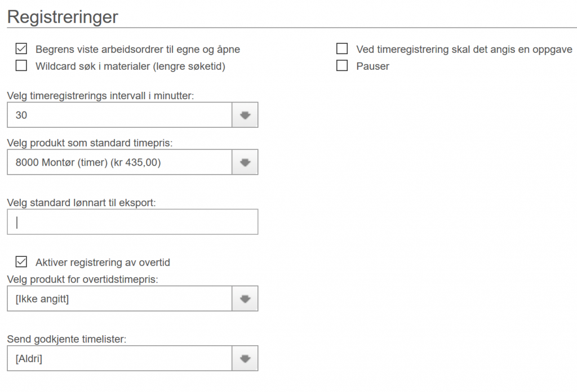
Task: Click arrow icon of overtime product dropdown
Action: pos(245,299)
